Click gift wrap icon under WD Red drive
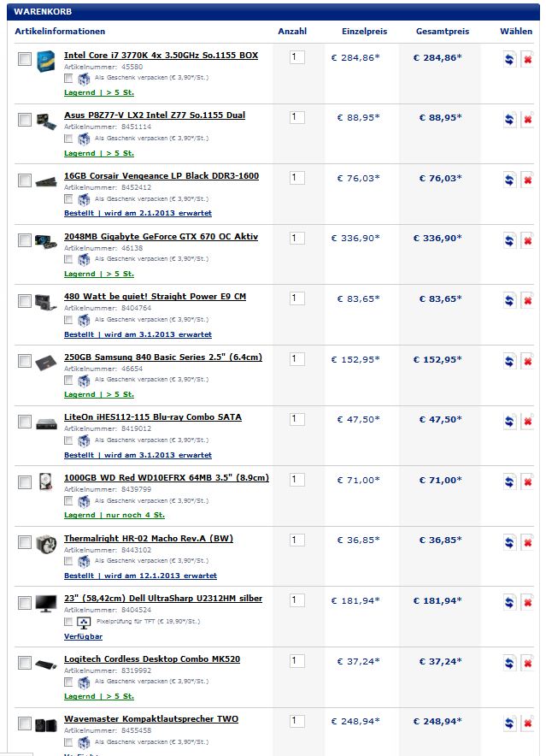The width and height of the screenshot is (546, 756). (x=84, y=501)
